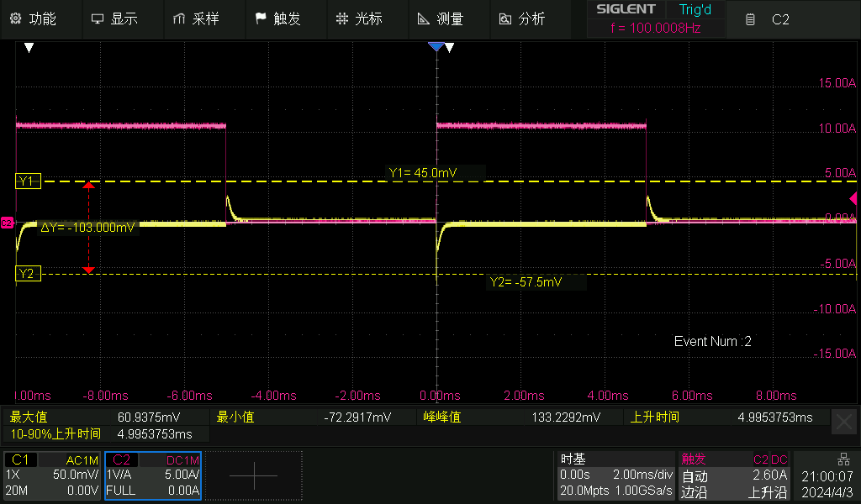
Task: Click the C1 50.0mV/ vertical scale
Action: (x=76, y=475)
